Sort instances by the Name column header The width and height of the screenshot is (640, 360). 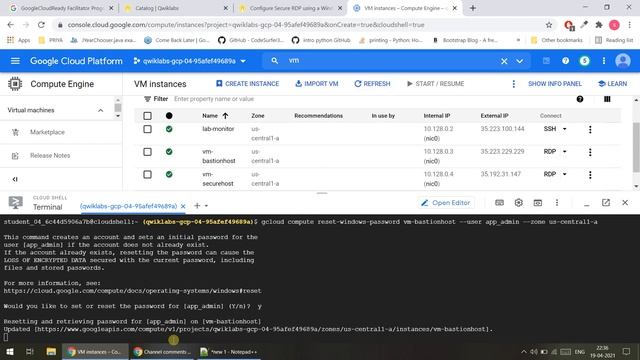point(215,116)
